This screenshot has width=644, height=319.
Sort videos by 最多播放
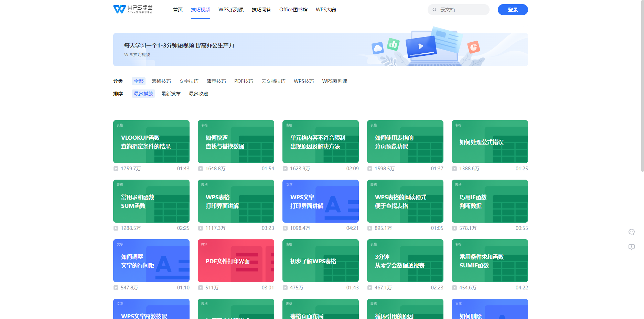tap(143, 94)
